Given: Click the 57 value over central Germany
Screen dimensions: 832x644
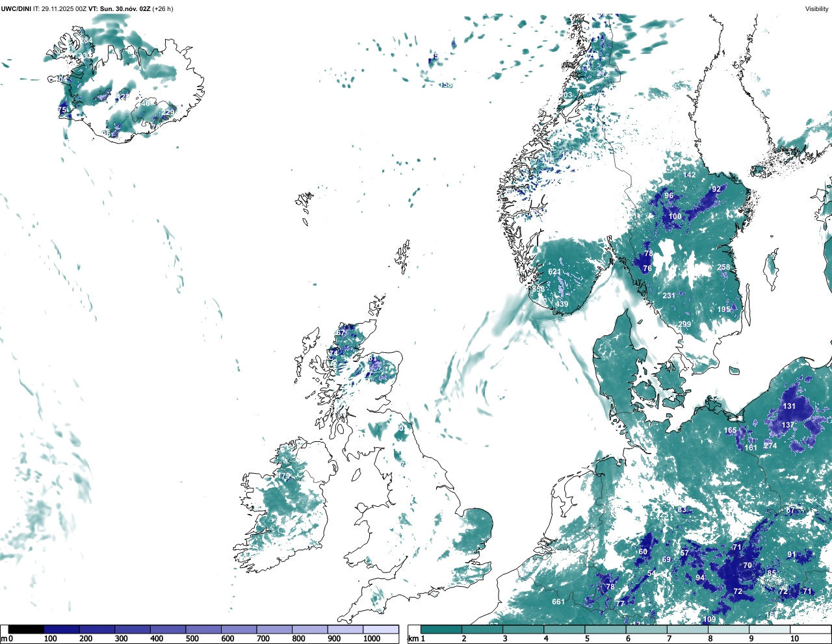Looking at the screenshot, I should pyautogui.click(x=684, y=553).
